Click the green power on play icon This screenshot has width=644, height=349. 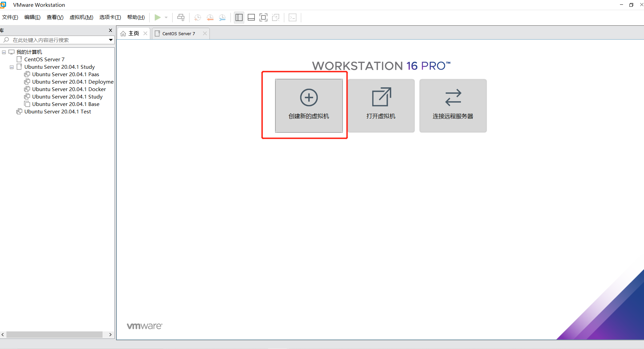[157, 17]
